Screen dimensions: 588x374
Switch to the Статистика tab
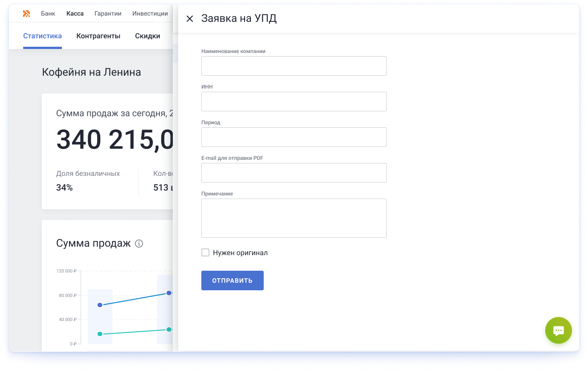[42, 36]
